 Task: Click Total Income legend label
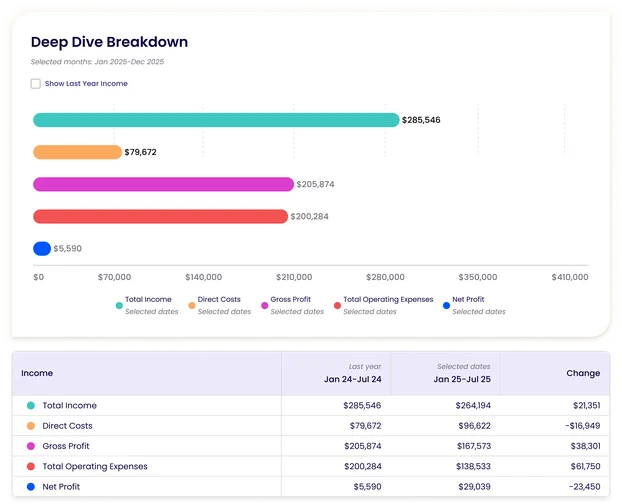coord(148,299)
